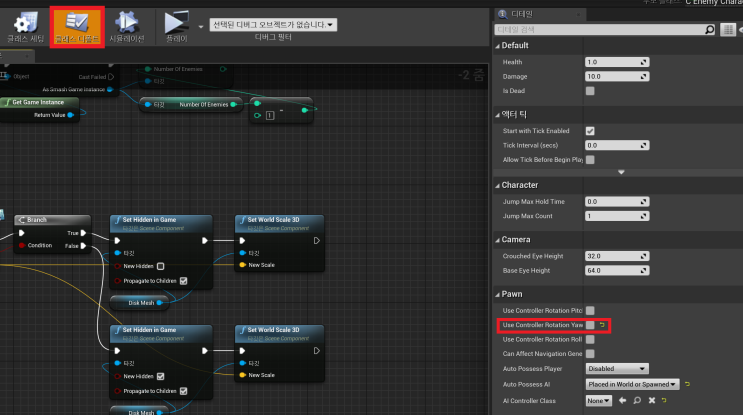The height and width of the screenshot is (415, 743).
Task: Browse to AI Controller Class asset
Action: (637, 401)
